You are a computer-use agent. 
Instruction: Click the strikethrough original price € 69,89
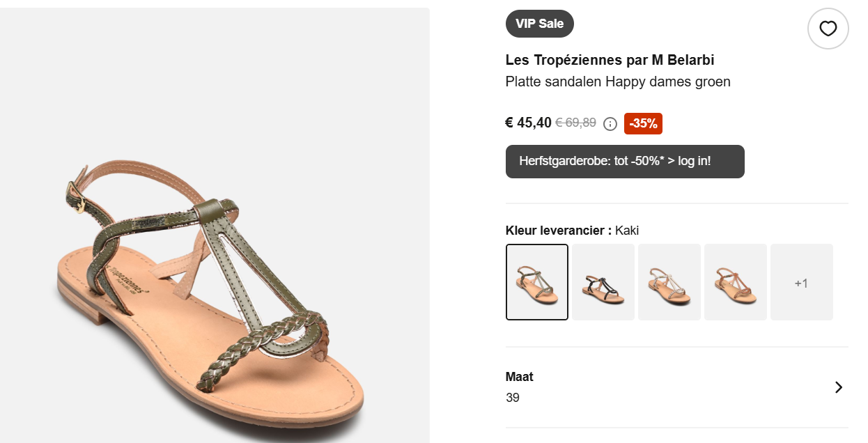[x=576, y=123]
